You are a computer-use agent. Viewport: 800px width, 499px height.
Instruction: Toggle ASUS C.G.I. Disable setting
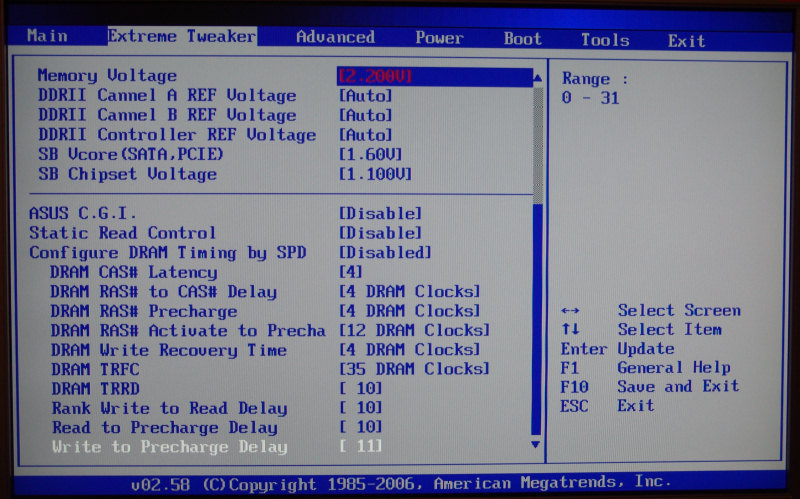[x=380, y=214]
